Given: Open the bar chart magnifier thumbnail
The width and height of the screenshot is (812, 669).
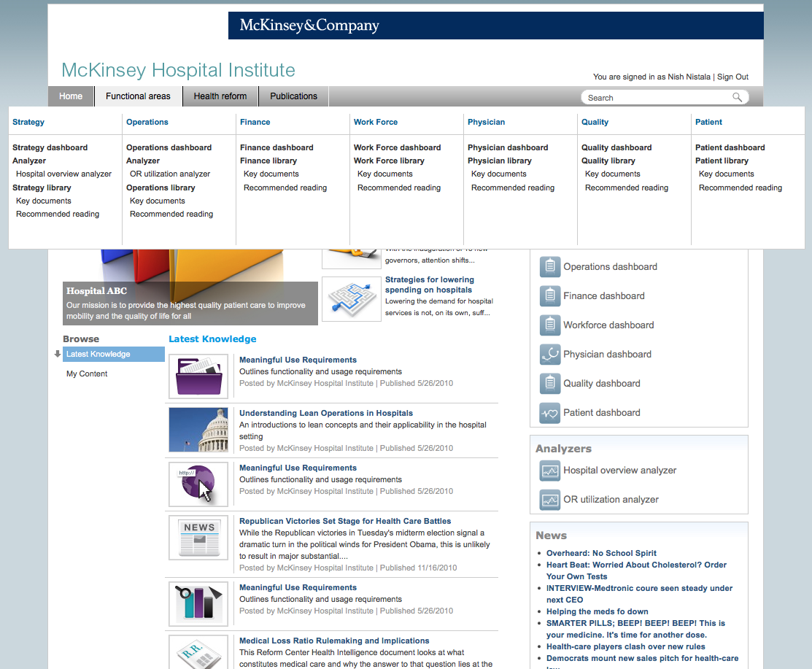Looking at the screenshot, I should coord(198,604).
